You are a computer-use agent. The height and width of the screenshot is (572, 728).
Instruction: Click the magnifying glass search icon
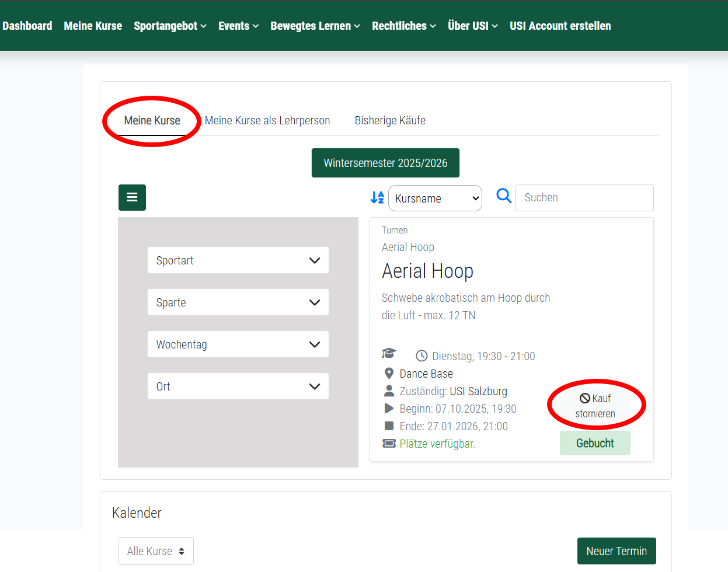click(503, 197)
